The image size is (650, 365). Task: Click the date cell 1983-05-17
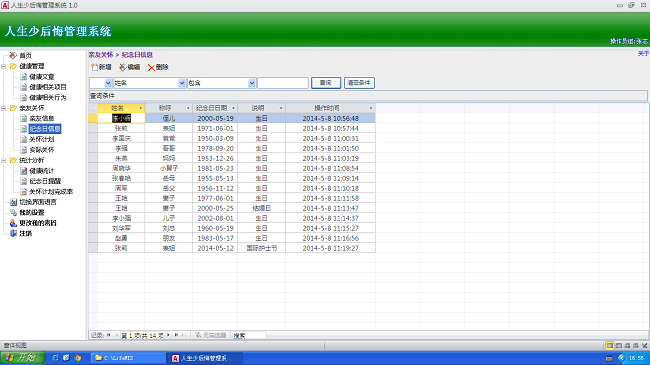tap(215, 238)
